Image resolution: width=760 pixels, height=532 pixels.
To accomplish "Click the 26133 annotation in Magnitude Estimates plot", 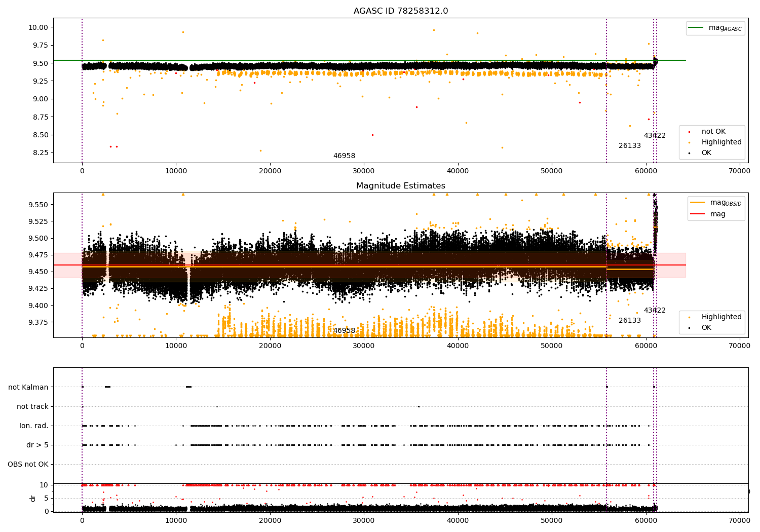I will 630,320.
